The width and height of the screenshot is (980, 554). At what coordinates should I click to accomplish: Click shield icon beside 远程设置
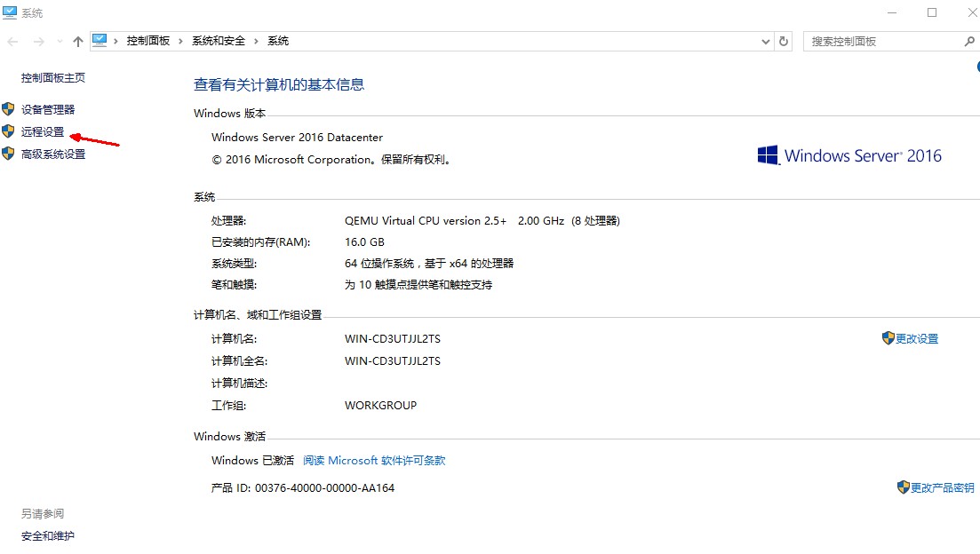tap(8, 131)
